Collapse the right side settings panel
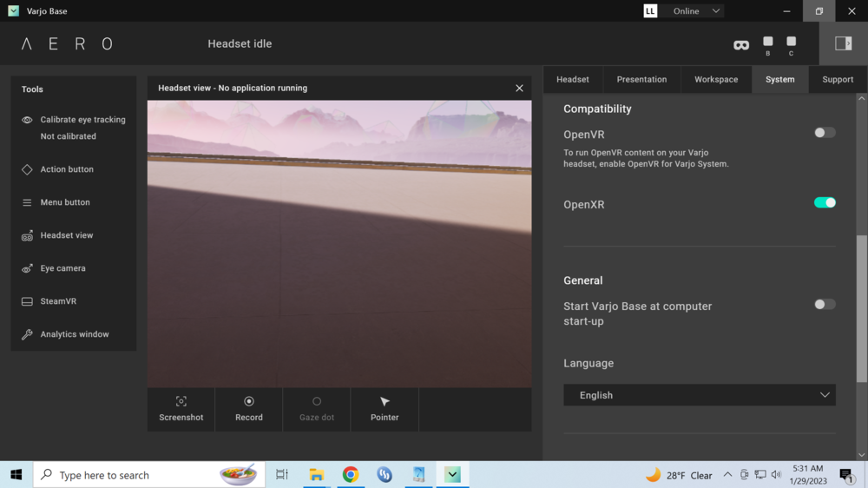868x488 pixels. pos(843,43)
